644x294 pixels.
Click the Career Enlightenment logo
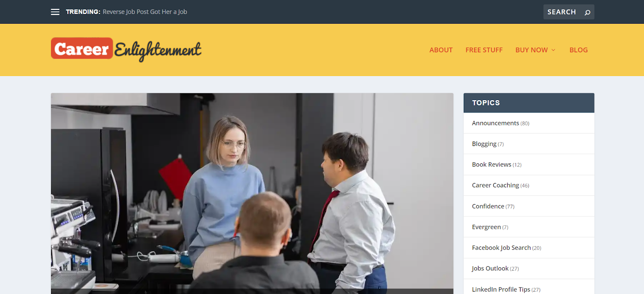pos(126,49)
